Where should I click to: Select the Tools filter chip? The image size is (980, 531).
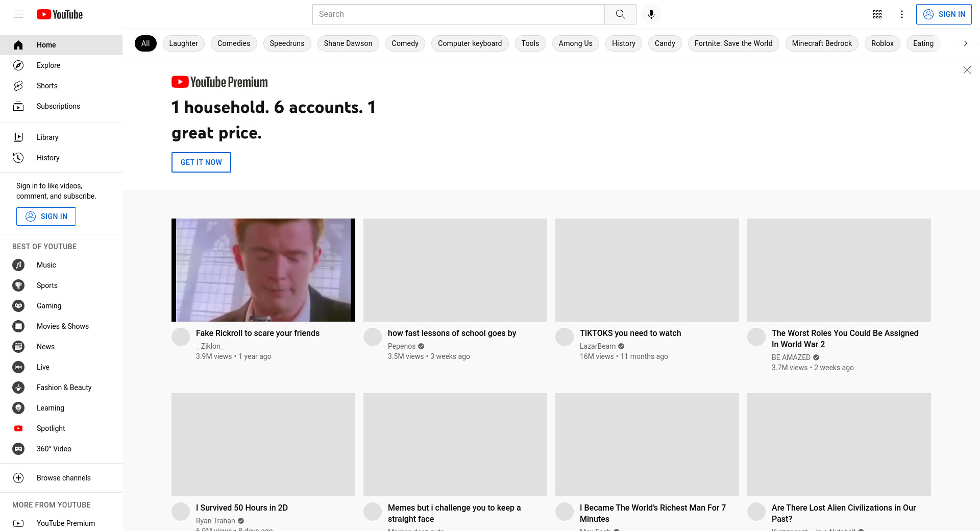coord(530,43)
